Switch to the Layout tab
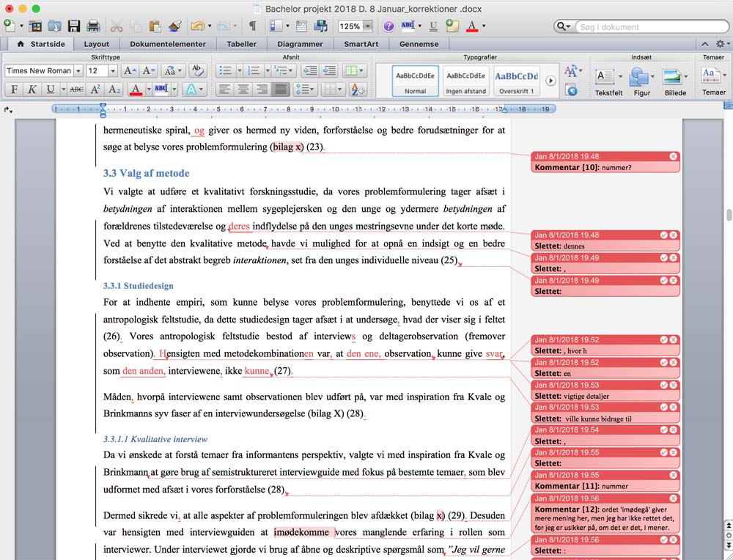Screen dimensions: 733x560 (x=96, y=44)
